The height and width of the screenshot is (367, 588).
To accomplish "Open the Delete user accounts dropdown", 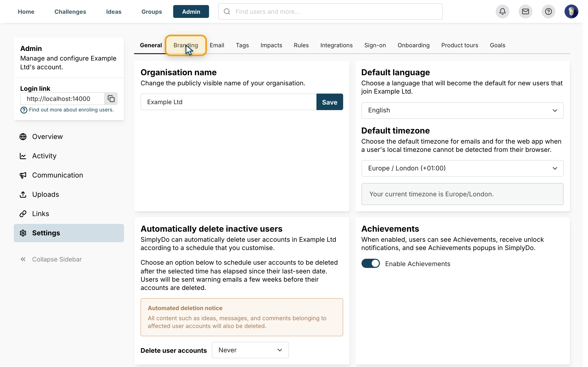I will pos(250,350).
